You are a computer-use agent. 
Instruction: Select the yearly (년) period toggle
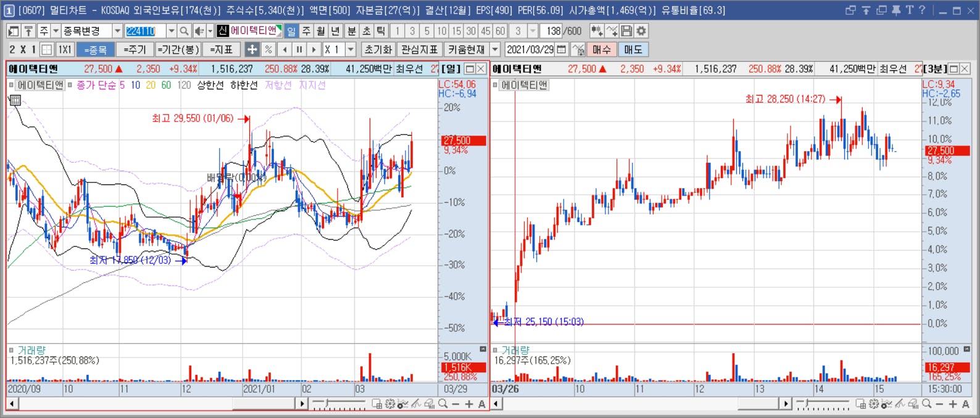click(335, 31)
